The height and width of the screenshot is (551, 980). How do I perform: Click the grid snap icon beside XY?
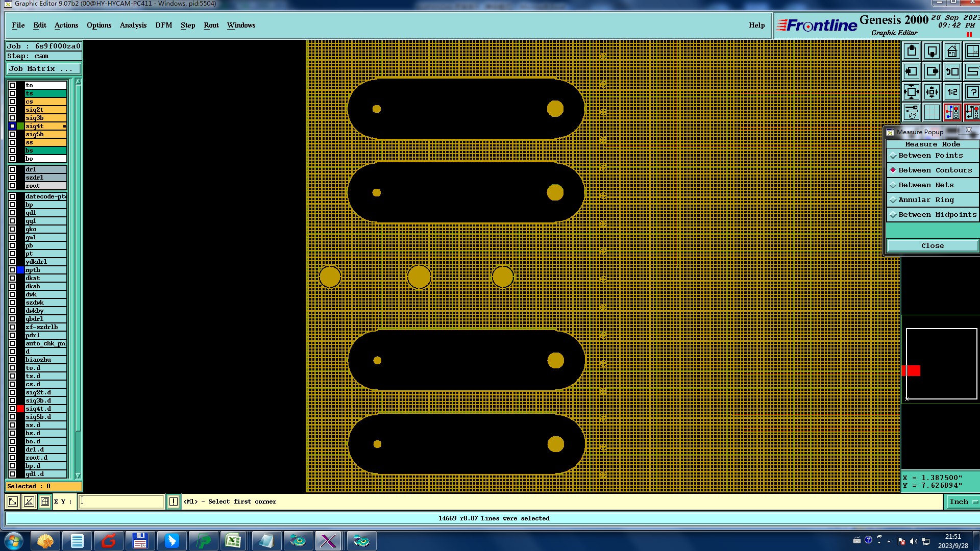(x=45, y=502)
